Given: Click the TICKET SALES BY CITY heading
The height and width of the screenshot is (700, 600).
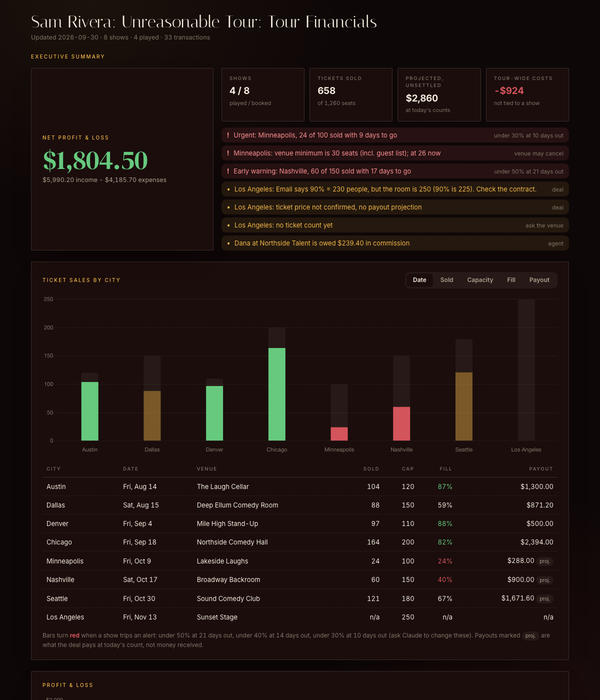Looking at the screenshot, I should click(81, 280).
